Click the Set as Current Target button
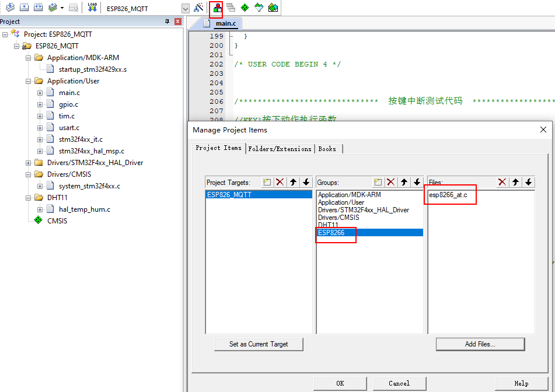The width and height of the screenshot is (555, 392). (x=259, y=344)
